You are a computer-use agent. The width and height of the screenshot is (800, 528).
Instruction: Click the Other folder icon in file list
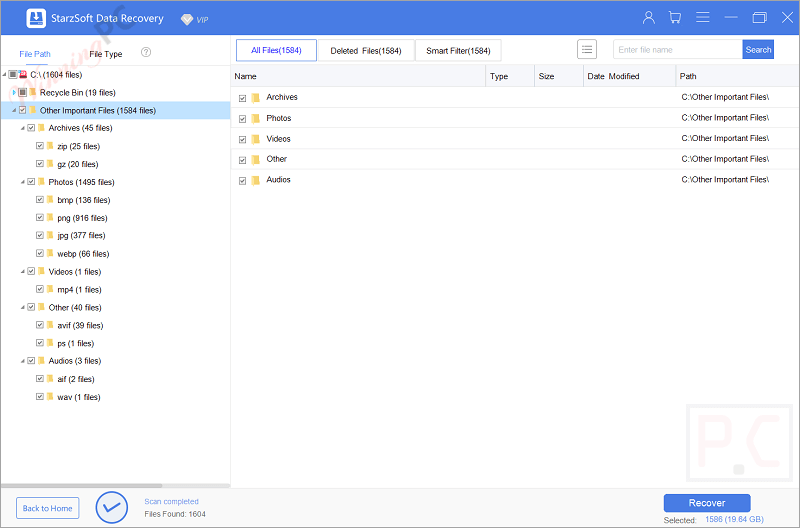256,160
